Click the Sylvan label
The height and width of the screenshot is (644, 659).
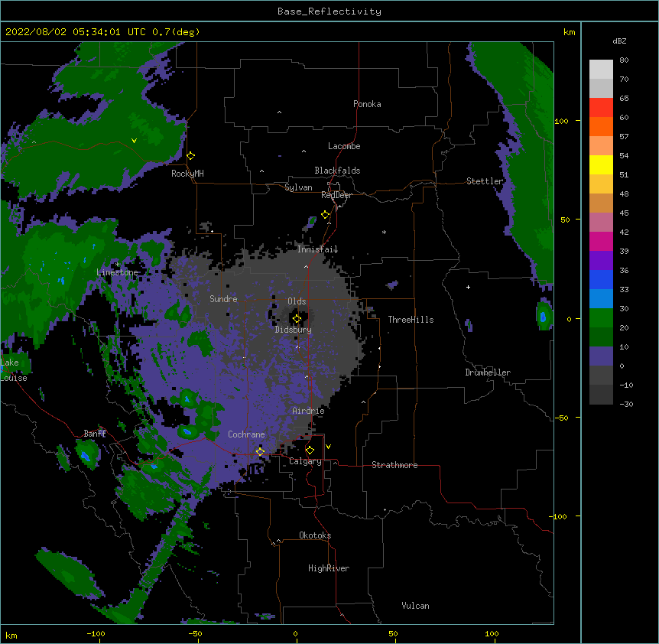pos(298,187)
